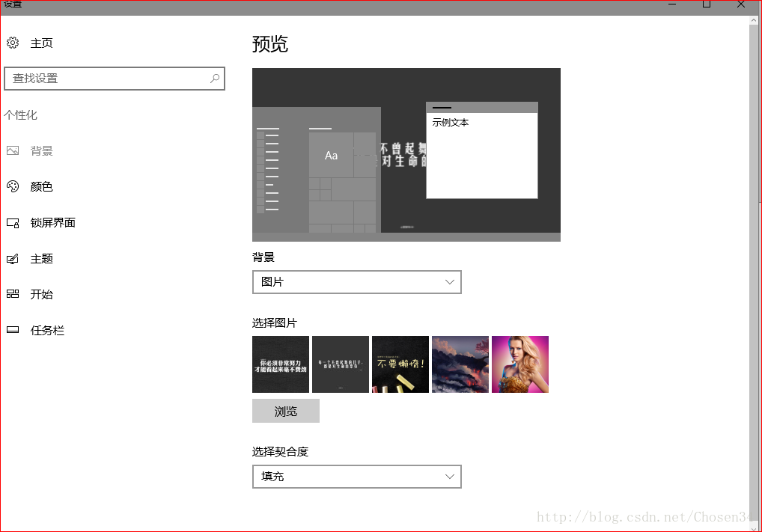This screenshot has width=762, height=532.
Task: Open the 颜色 menu entry
Action: (42, 186)
